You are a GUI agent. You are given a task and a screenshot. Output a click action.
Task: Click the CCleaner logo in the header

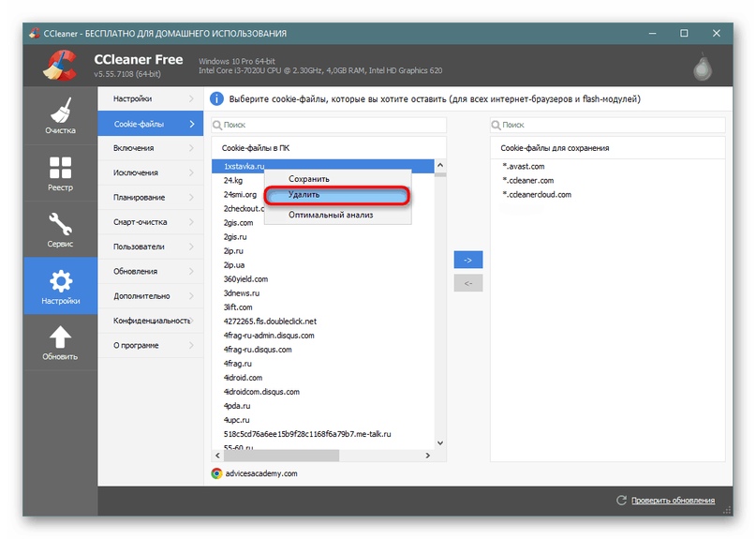tap(60, 65)
